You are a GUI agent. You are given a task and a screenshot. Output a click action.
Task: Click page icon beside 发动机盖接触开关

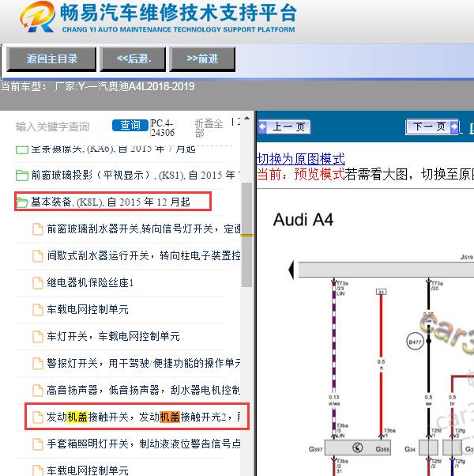38,417
